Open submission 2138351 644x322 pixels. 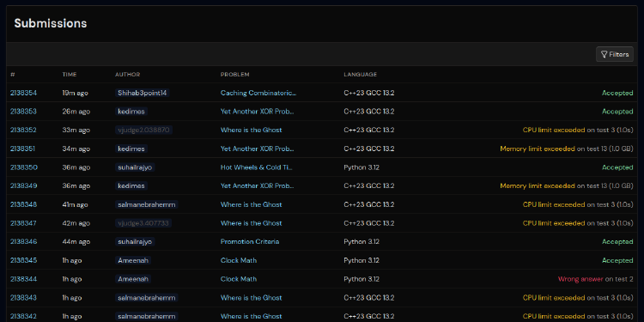click(x=22, y=149)
